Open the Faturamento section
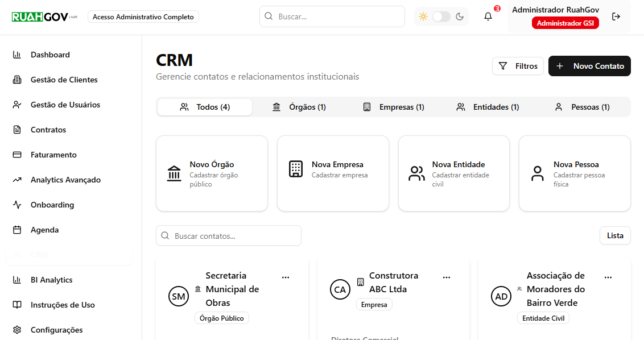 15,155
